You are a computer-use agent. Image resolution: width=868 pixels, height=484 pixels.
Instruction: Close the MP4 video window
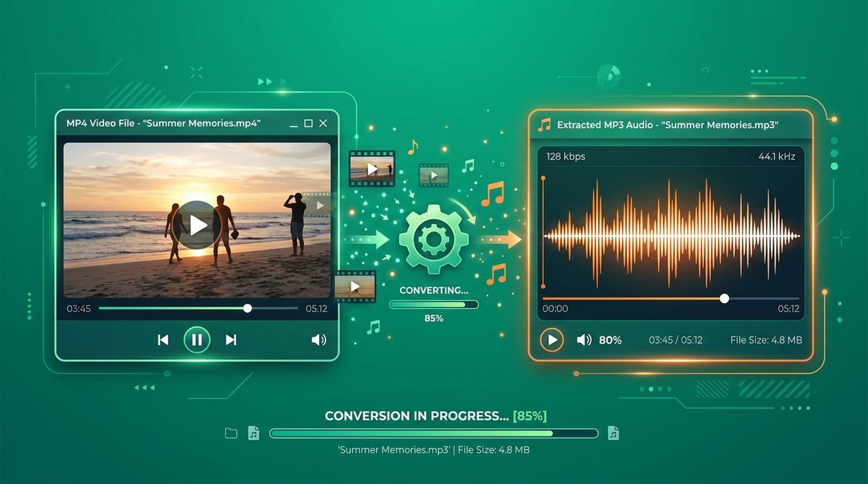pyautogui.click(x=323, y=124)
